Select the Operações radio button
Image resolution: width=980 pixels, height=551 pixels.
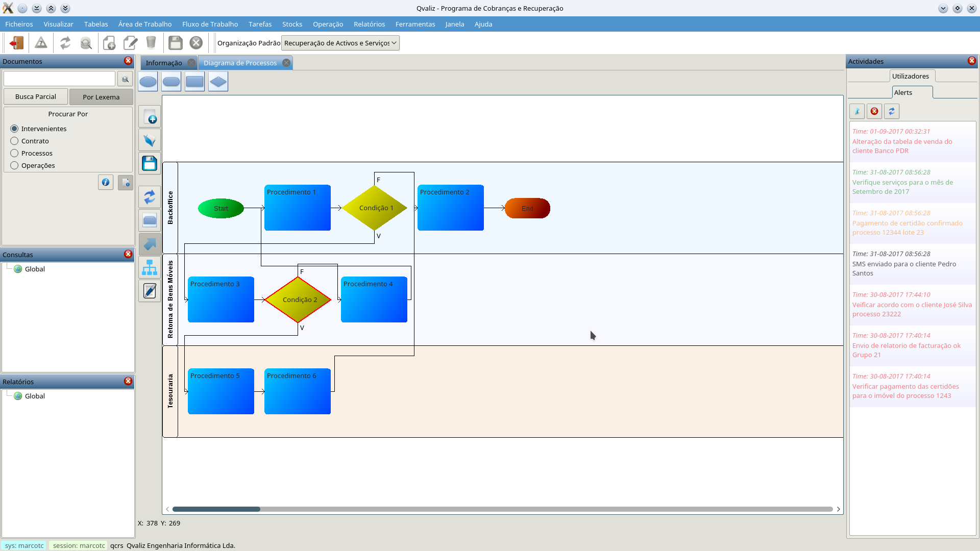pyautogui.click(x=14, y=166)
